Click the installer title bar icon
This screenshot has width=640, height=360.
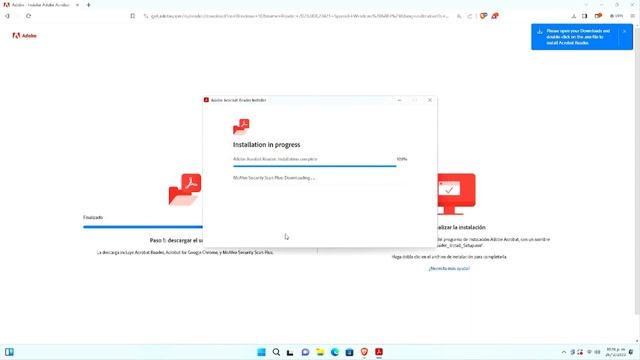point(206,100)
